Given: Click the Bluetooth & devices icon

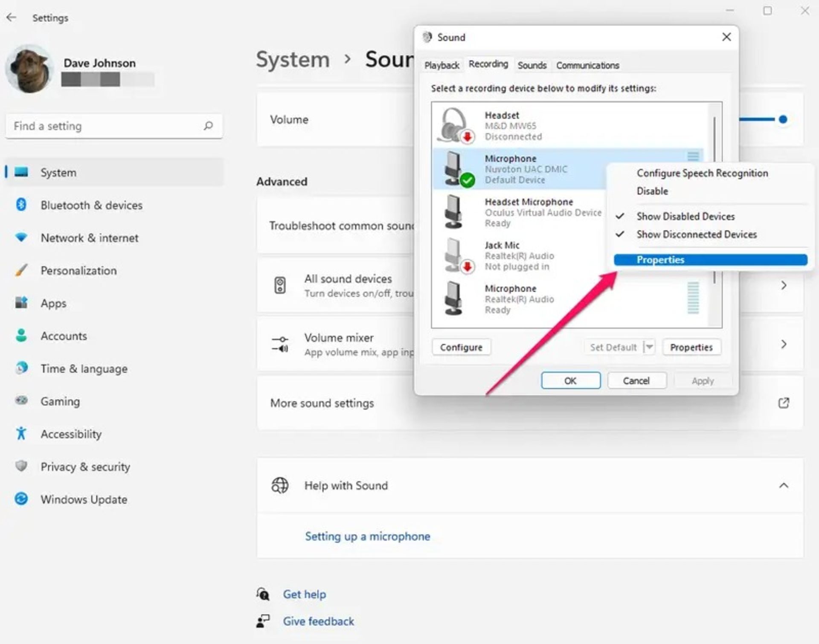Looking at the screenshot, I should pos(21,205).
